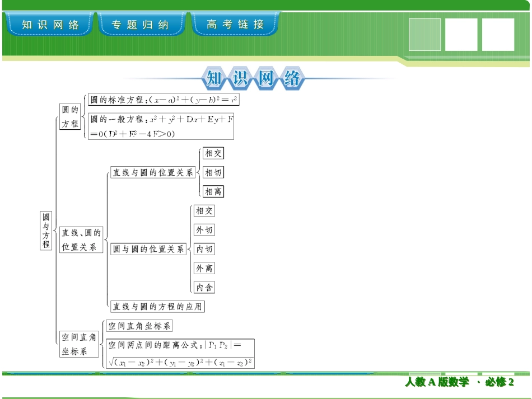Open the 知识网络 tab
This screenshot has height=399, width=532.
pos(49,24)
